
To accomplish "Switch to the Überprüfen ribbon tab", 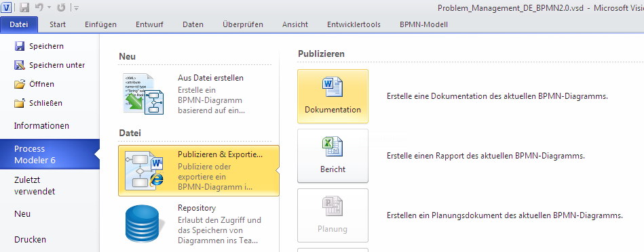I will tap(243, 24).
